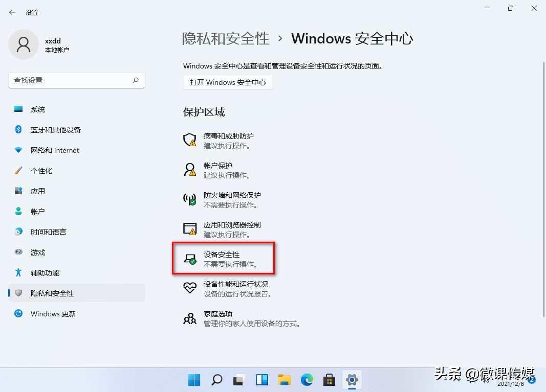Screen dimensions: 546x392
Task: Open Widgets from the taskbar
Action: click(262, 380)
